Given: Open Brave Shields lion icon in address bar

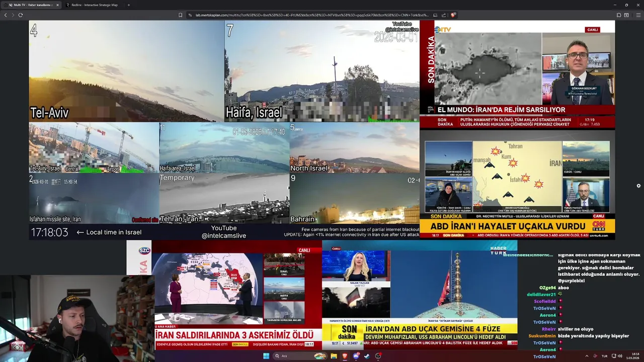Looking at the screenshot, I should click(x=453, y=15).
